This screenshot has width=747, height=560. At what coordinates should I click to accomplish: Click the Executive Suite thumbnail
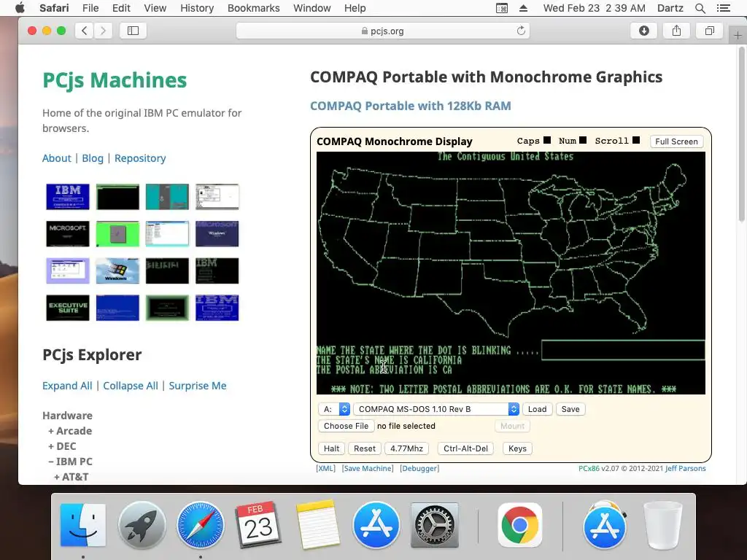[x=68, y=308]
